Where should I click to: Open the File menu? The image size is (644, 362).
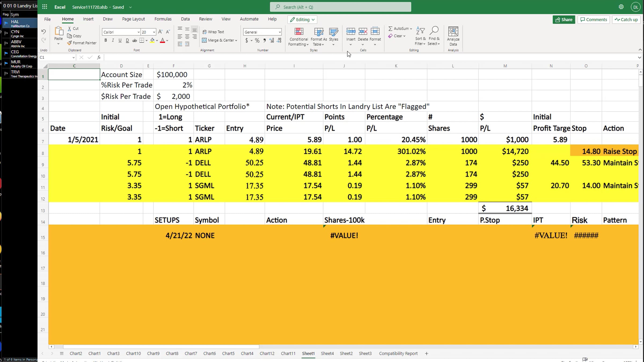(x=47, y=19)
